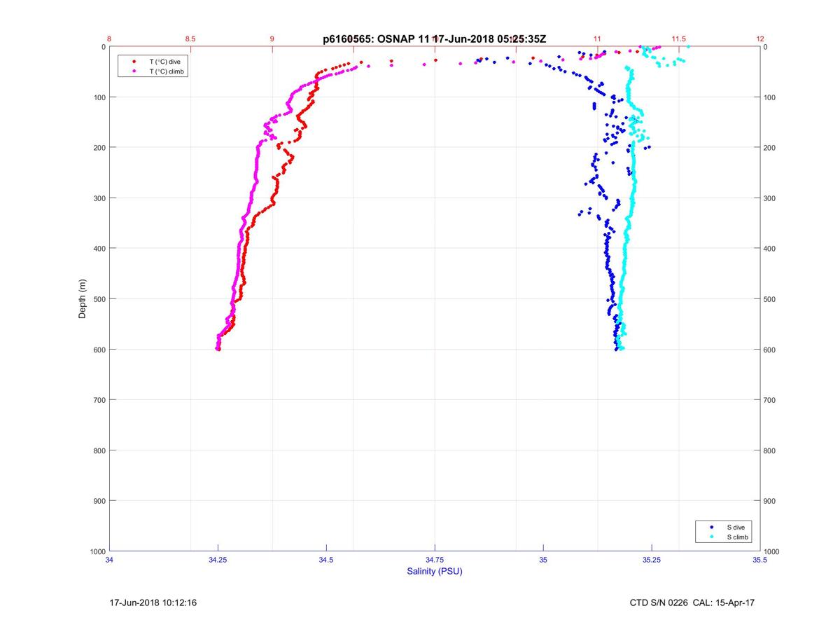Click the 500 tick on right depth axis
The height and width of the screenshot is (620, 840).
[771, 299]
